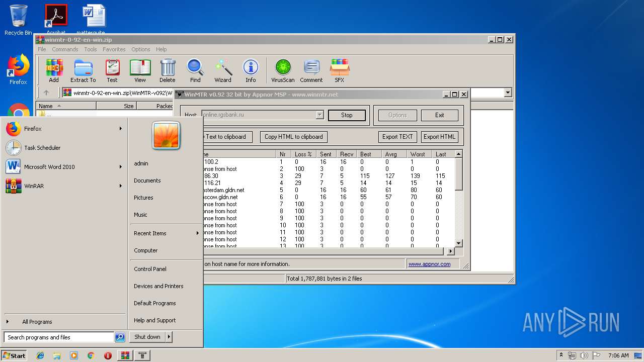Click Copy HTML to clipboard
Viewport: 644px width, 362px height.
click(x=294, y=137)
